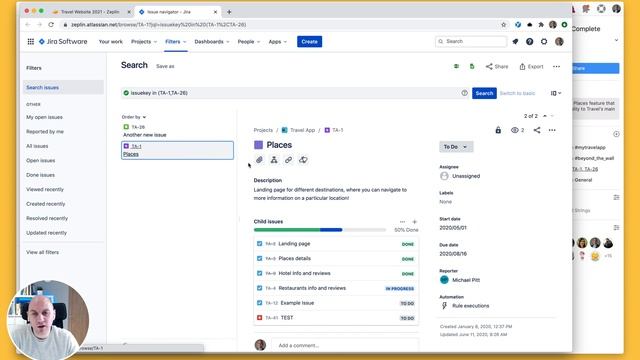This screenshot has height=360, width=640.
Task: Click the child issues progress bar
Action: 320,230
